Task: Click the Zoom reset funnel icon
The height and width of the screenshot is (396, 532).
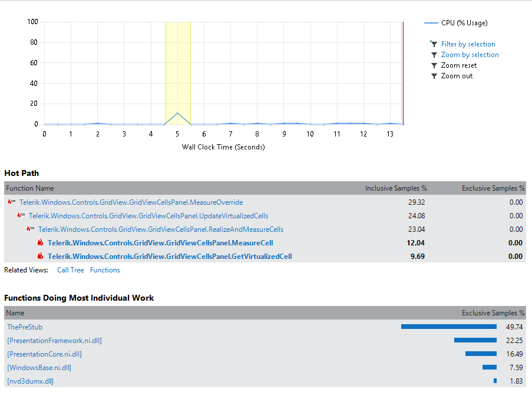Action: tap(434, 65)
